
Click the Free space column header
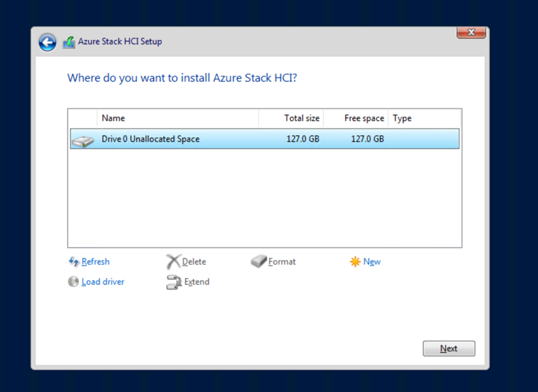pos(355,118)
